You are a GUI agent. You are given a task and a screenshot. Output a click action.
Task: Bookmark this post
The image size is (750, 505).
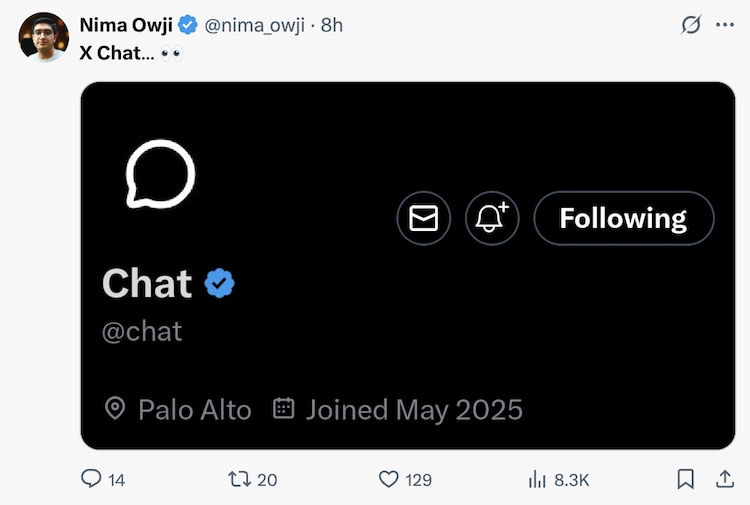[x=686, y=480]
